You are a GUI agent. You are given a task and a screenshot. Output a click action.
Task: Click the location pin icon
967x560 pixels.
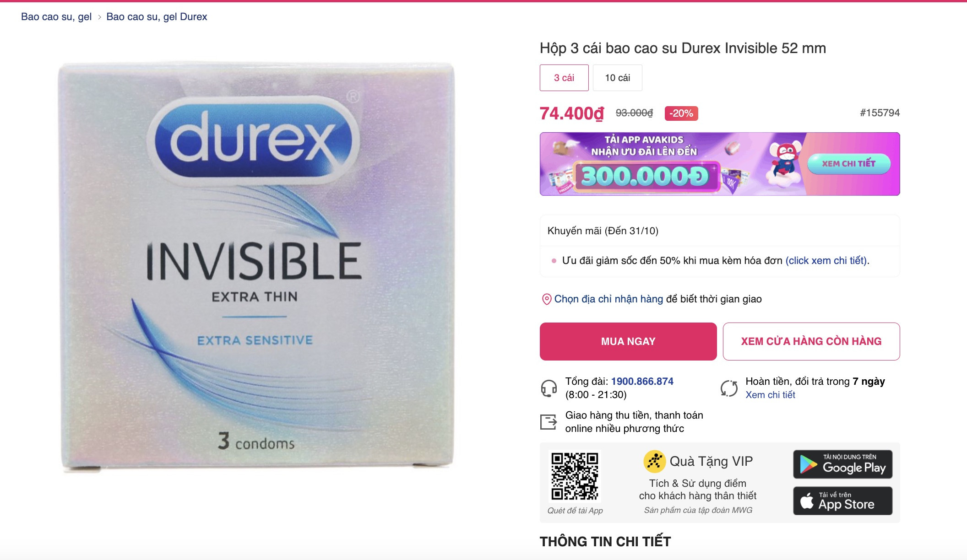[x=546, y=299]
